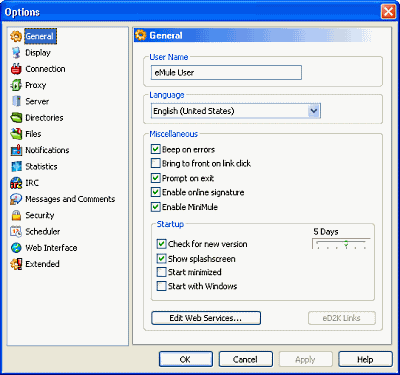Open Extended settings page

tap(42, 264)
